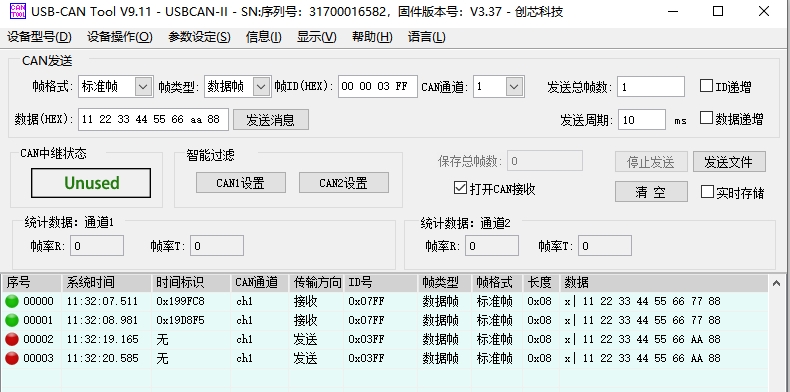Click the CAN1设置 filter button
The height and width of the screenshot is (392, 790).
(x=241, y=183)
